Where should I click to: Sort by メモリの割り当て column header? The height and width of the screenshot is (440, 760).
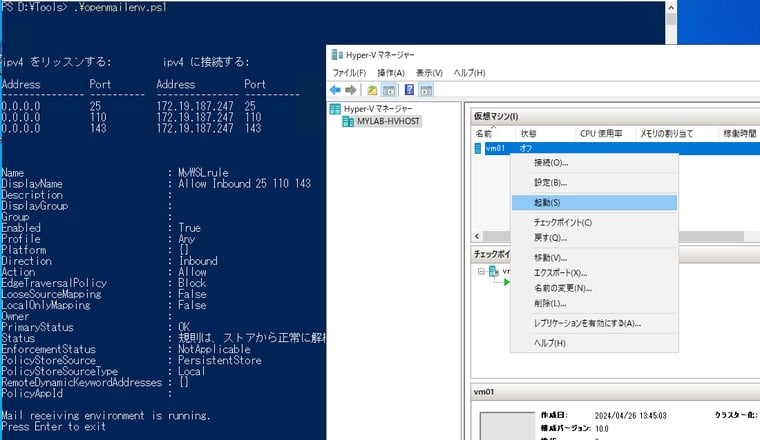point(676,134)
